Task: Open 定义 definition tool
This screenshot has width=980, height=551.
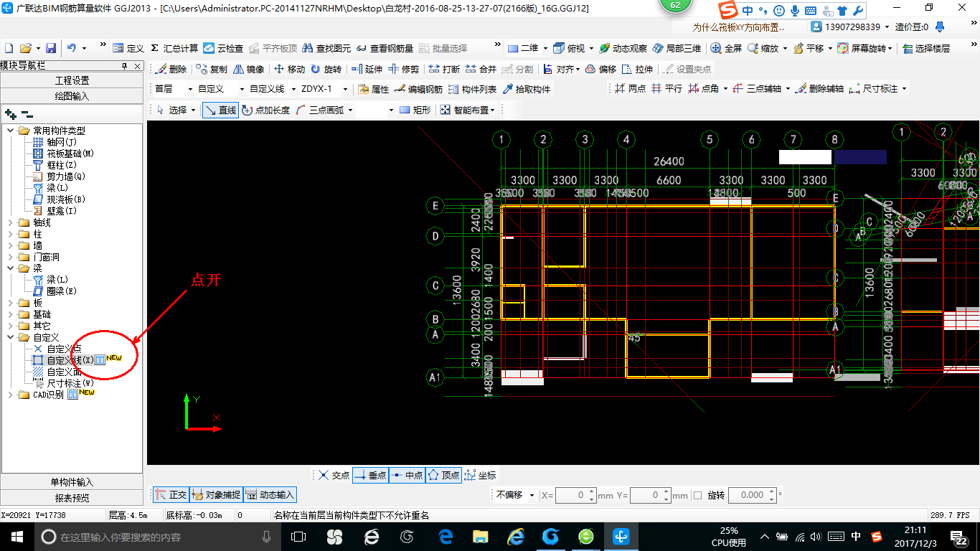Action: [128, 48]
